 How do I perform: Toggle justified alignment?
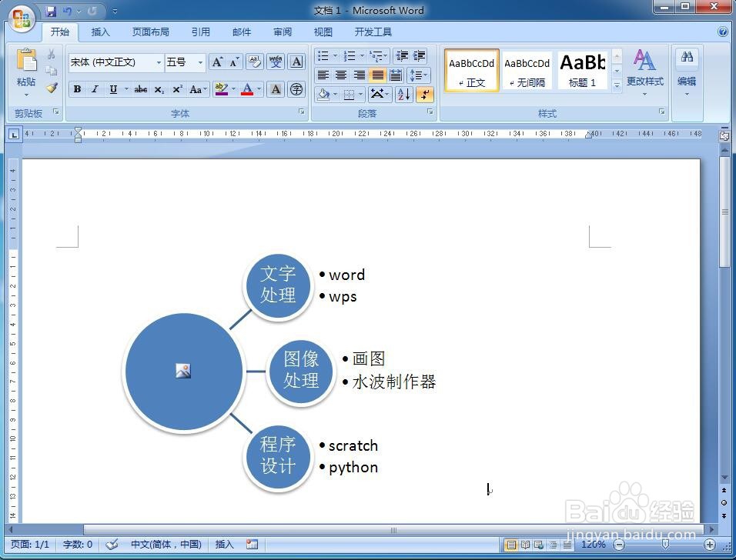tap(378, 75)
